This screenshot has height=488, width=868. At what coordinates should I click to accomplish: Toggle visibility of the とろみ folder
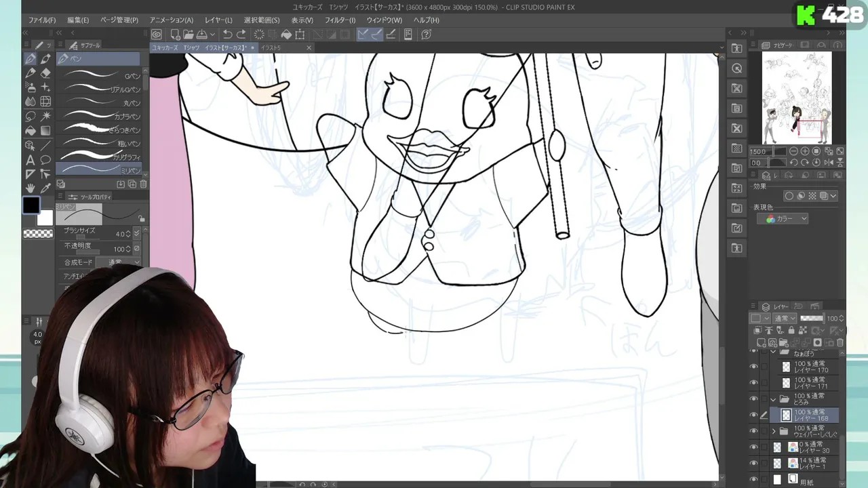pyautogui.click(x=753, y=399)
